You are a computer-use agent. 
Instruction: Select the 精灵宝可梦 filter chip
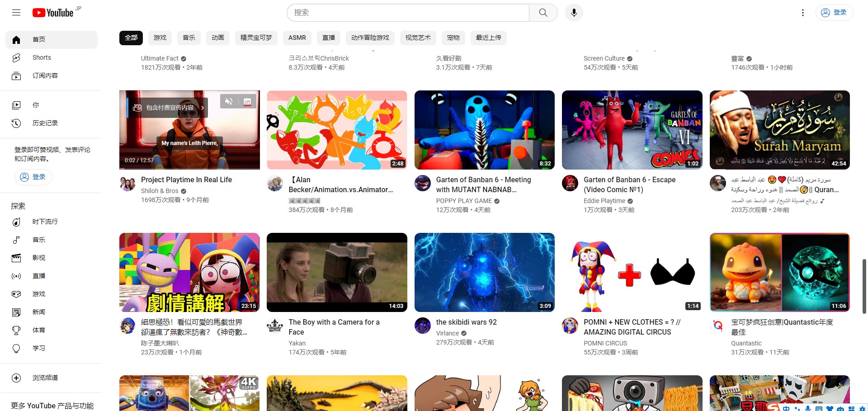pyautogui.click(x=256, y=38)
